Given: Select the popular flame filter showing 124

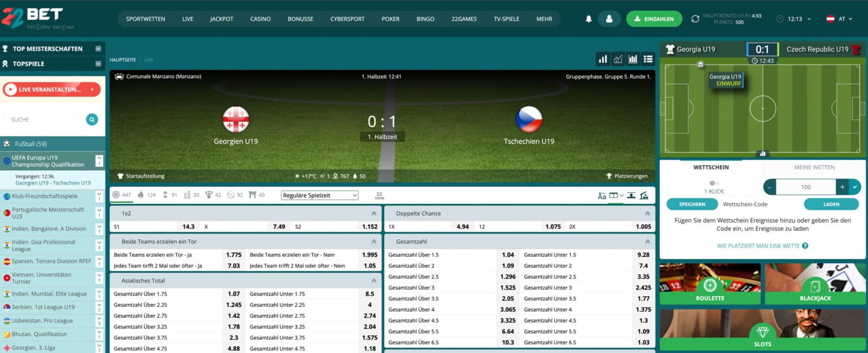Looking at the screenshot, I should 146,195.
